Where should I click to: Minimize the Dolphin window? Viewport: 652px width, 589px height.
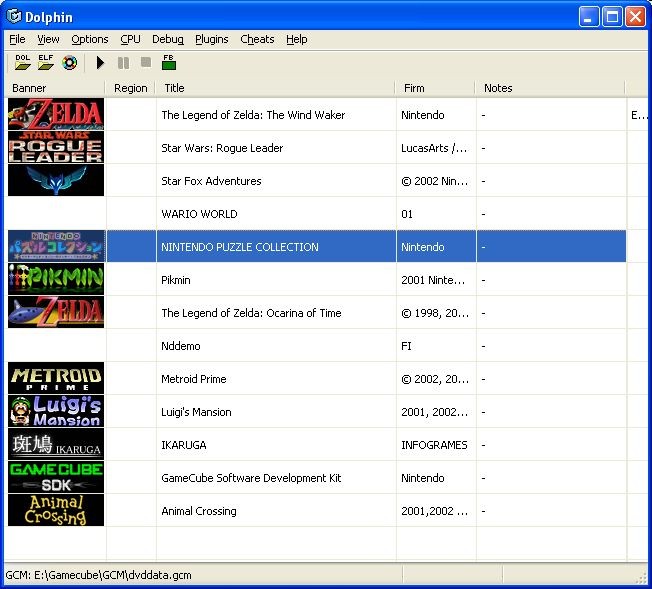point(589,17)
